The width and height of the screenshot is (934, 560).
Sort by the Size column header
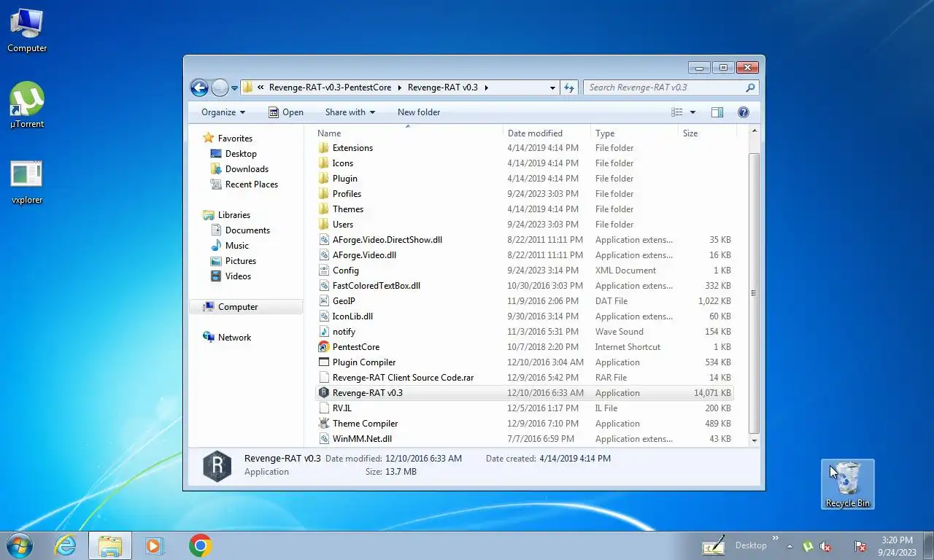(707, 133)
